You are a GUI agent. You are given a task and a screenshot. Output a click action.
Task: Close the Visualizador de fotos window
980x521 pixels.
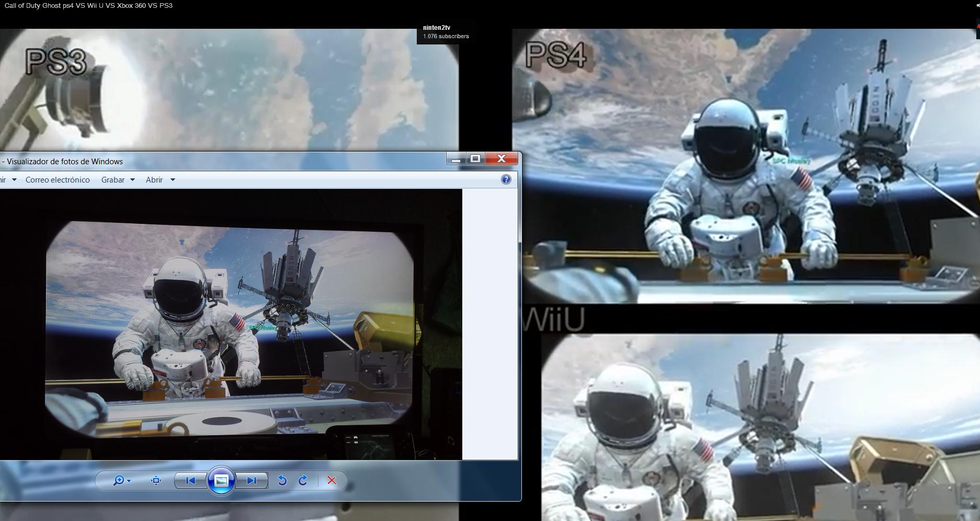coord(501,159)
